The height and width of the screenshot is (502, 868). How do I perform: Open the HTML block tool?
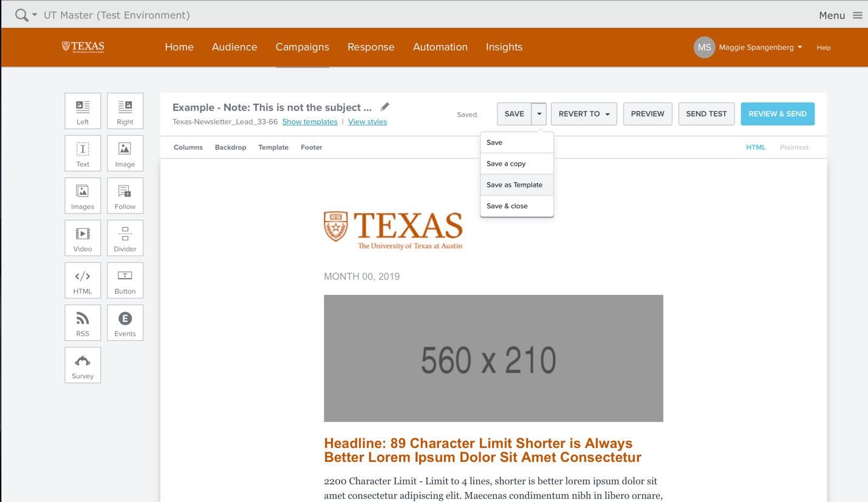tap(83, 280)
